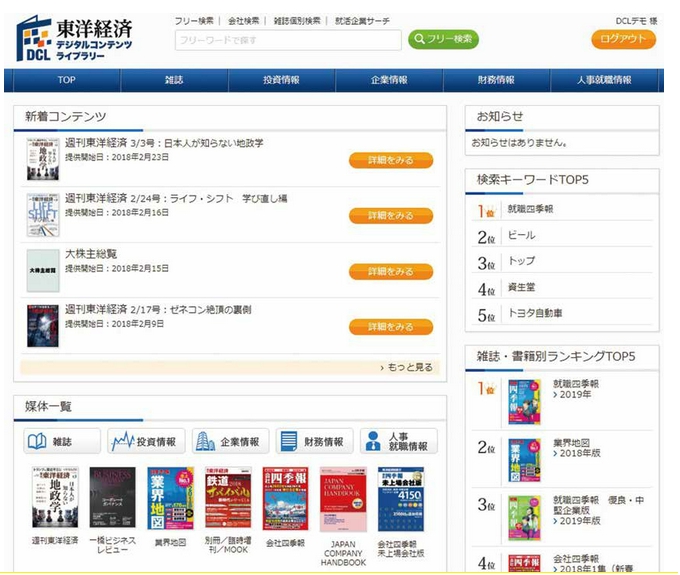Screen dimensions: 680x575
Task: Select the TOP navigation tab
Action: (x=66, y=80)
